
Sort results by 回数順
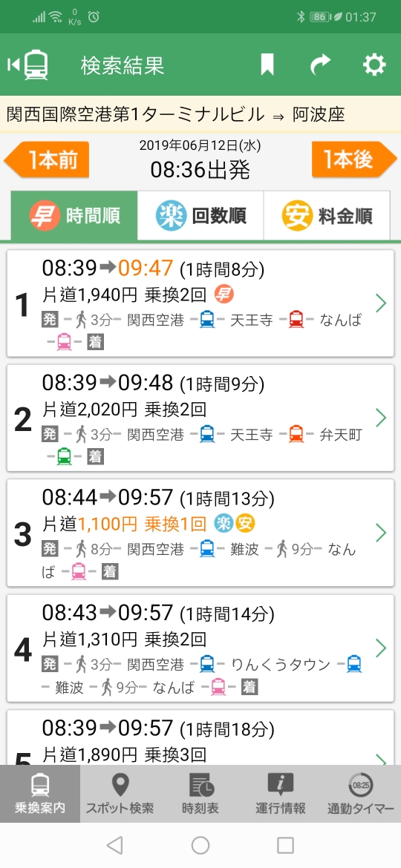point(200,216)
